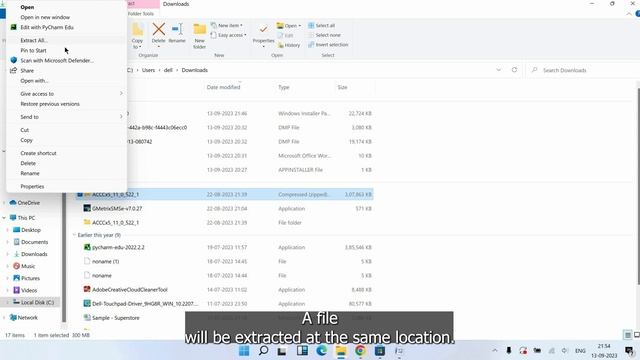Choose Restore previous versions
This screenshot has height=360, width=640.
coord(66,104)
